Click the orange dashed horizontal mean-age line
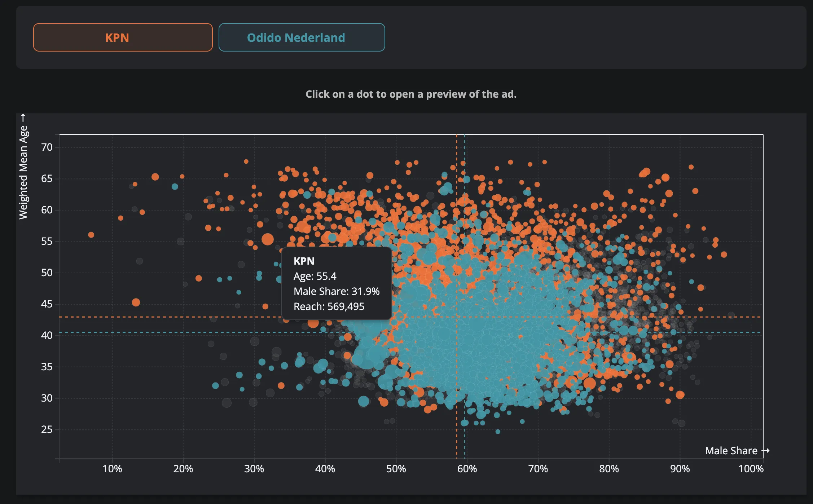This screenshot has height=504, width=813. pos(144,318)
